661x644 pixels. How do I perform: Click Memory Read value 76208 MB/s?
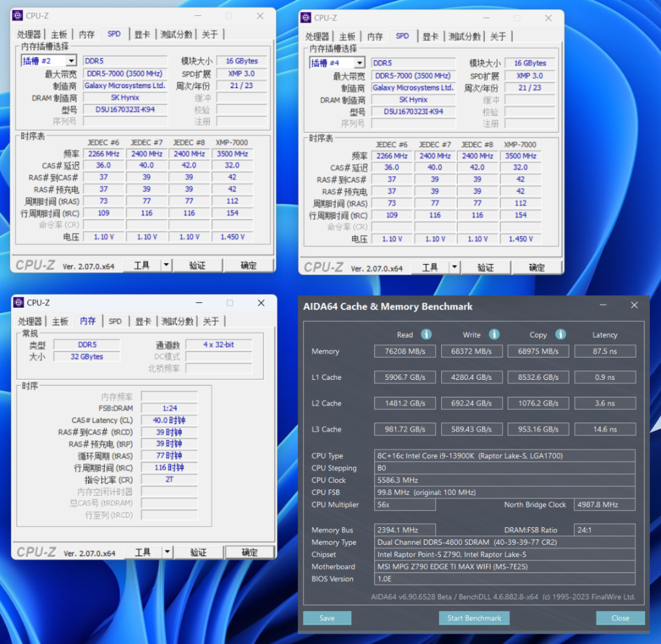(x=405, y=351)
